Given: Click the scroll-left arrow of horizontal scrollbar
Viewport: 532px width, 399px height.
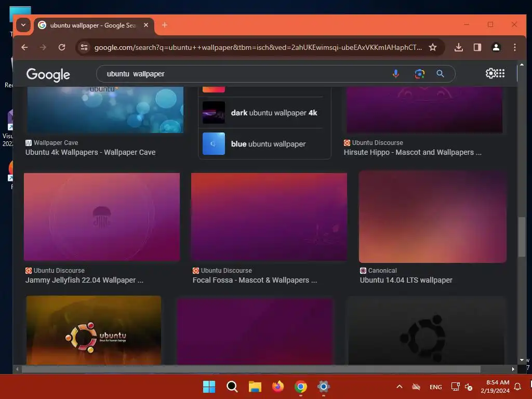Looking at the screenshot, I should point(17,369).
